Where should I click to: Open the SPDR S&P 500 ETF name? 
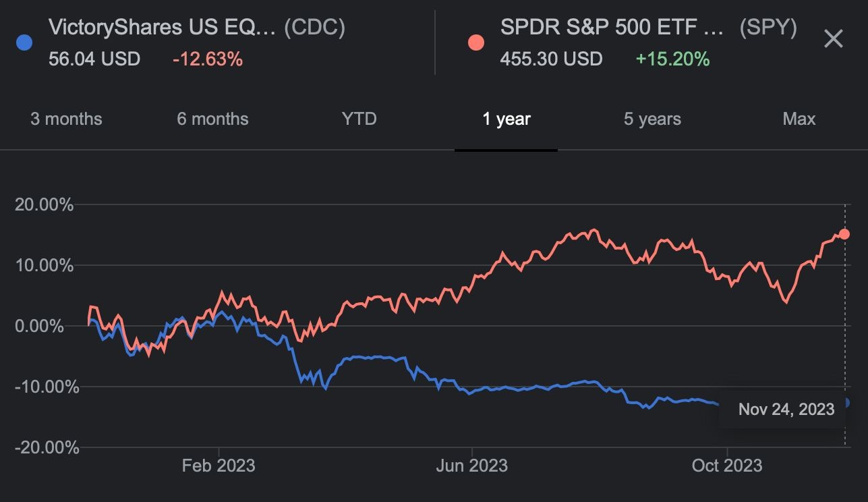[612, 28]
